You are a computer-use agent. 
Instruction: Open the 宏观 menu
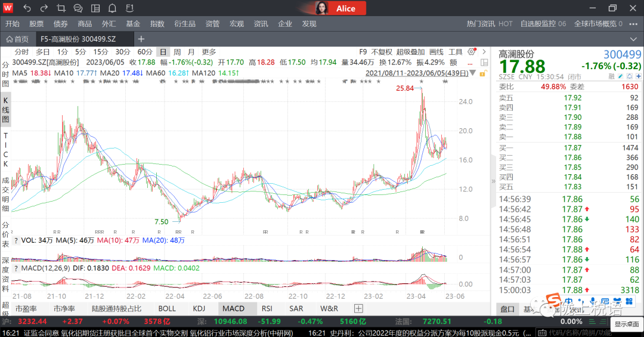[x=237, y=24]
